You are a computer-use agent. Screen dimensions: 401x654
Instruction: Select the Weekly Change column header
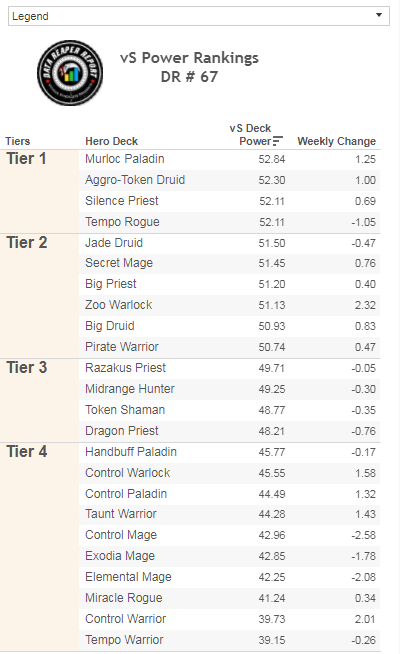click(x=336, y=141)
